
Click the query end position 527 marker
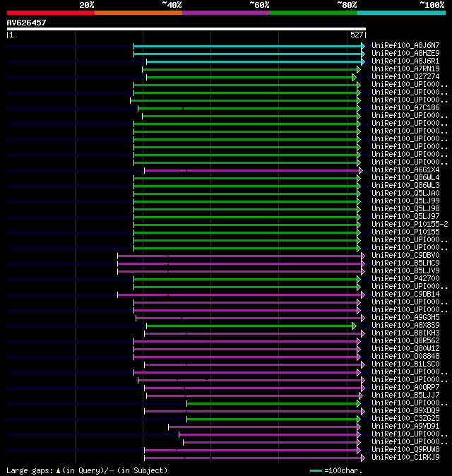coord(358,35)
